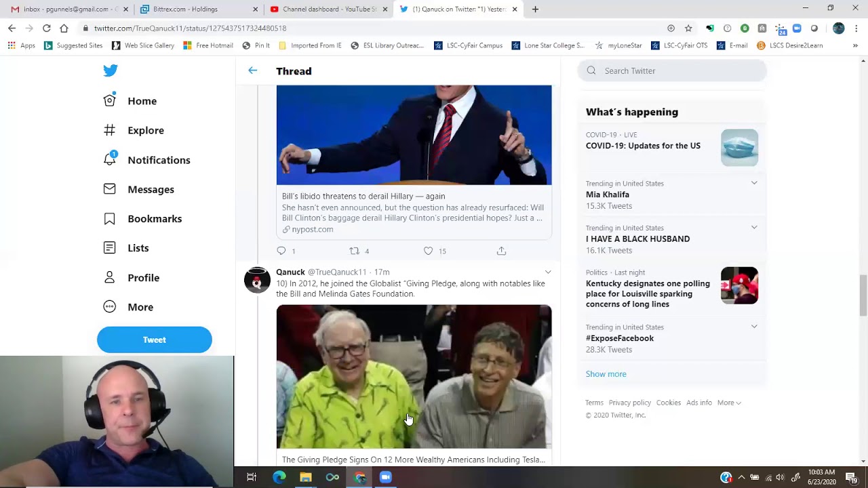868x488 pixels.
Task: Switch to Bittrex.com Holdings tab
Action: 198,9
